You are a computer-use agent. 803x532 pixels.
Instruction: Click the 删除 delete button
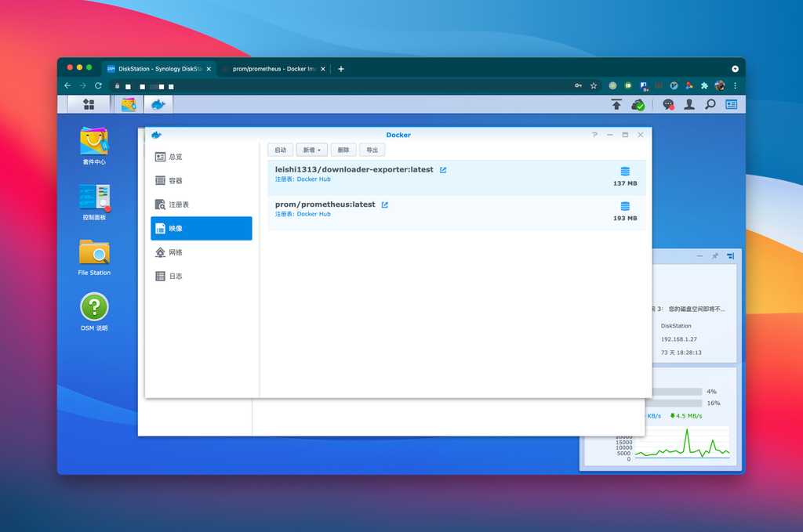(x=343, y=150)
